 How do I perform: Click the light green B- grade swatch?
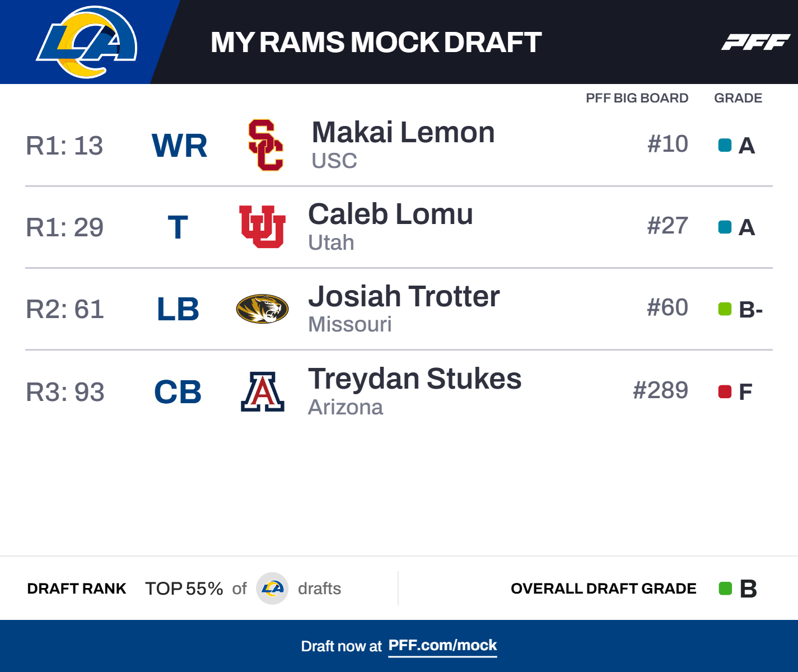point(725,309)
